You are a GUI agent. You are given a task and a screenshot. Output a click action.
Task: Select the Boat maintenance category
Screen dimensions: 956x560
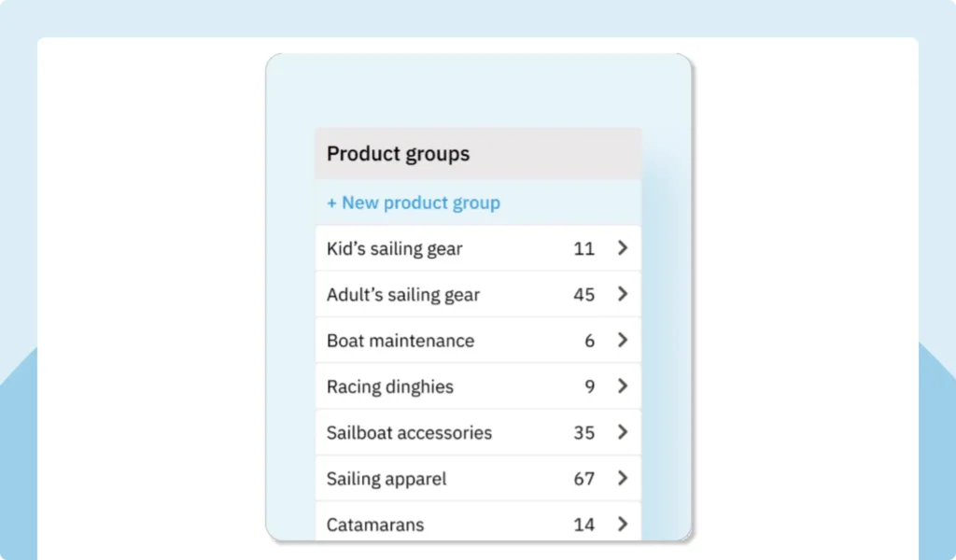pyautogui.click(x=400, y=340)
